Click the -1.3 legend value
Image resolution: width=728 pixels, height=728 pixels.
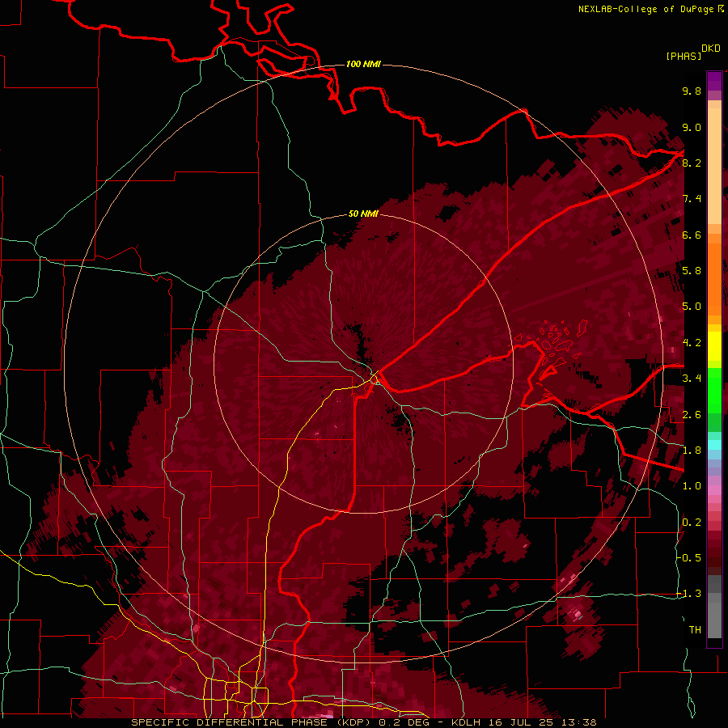(689, 594)
